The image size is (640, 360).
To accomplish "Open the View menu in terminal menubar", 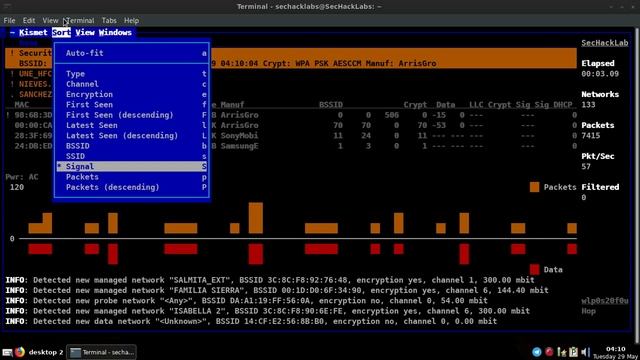I will coord(50,20).
